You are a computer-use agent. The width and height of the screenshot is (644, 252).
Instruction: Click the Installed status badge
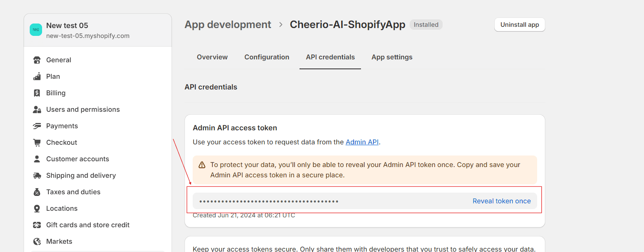tap(426, 25)
